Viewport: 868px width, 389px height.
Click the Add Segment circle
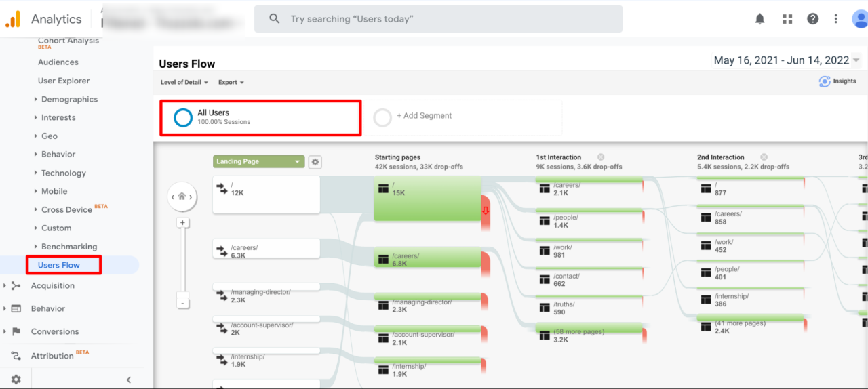pos(382,117)
